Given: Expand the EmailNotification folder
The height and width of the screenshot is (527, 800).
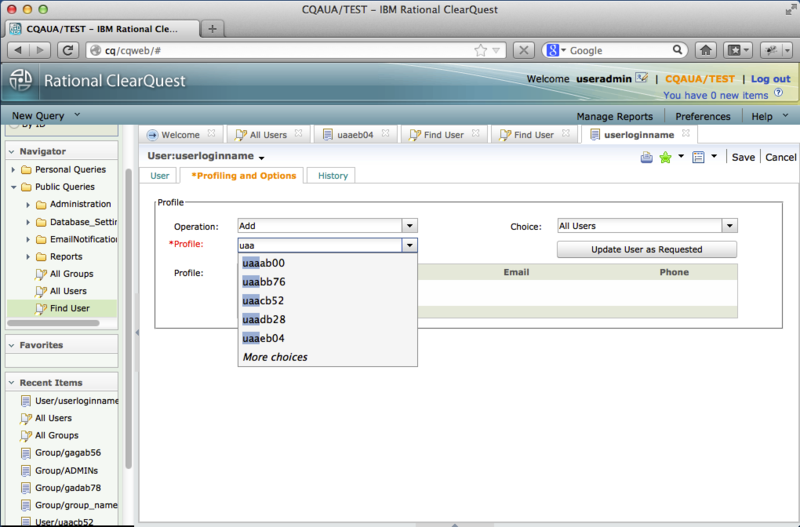Looking at the screenshot, I should coord(28,239).
